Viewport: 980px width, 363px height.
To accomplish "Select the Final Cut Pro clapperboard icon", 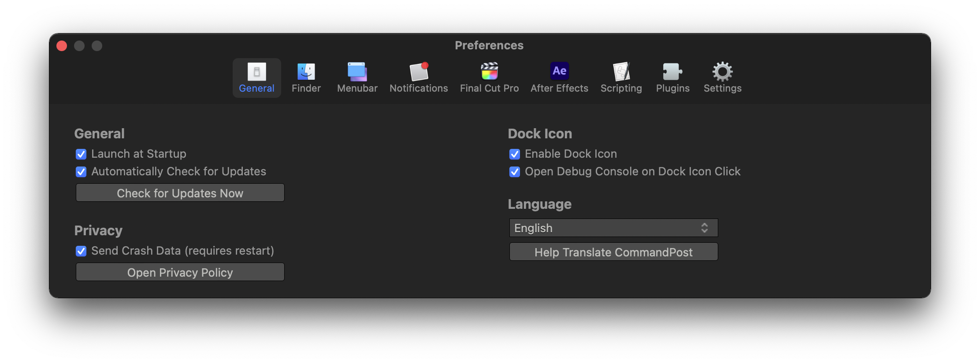I will click(489, 71).
